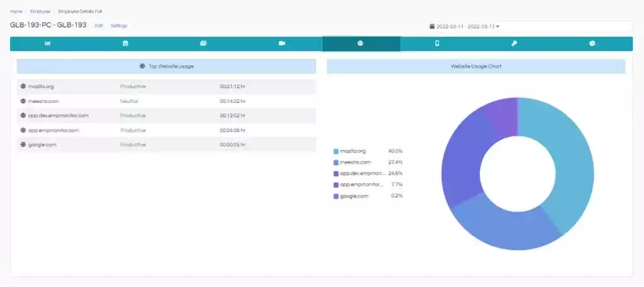Go to Employee in the breadcrumb
The height and width of the screenshot is (287, 644).
coord(40,11)
